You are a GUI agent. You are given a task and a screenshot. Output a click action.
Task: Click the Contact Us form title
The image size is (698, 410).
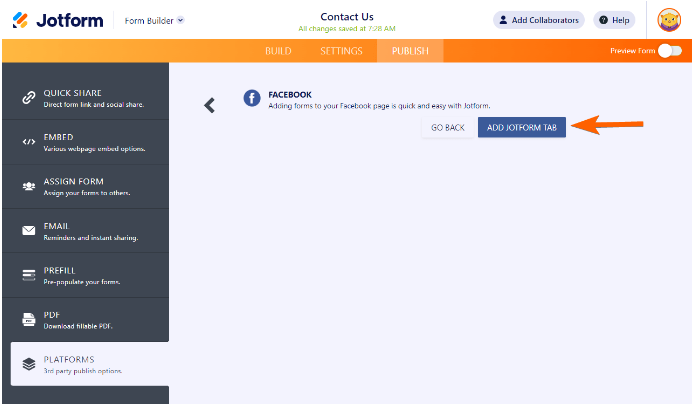pyautogui.click(x=347, y=17)
